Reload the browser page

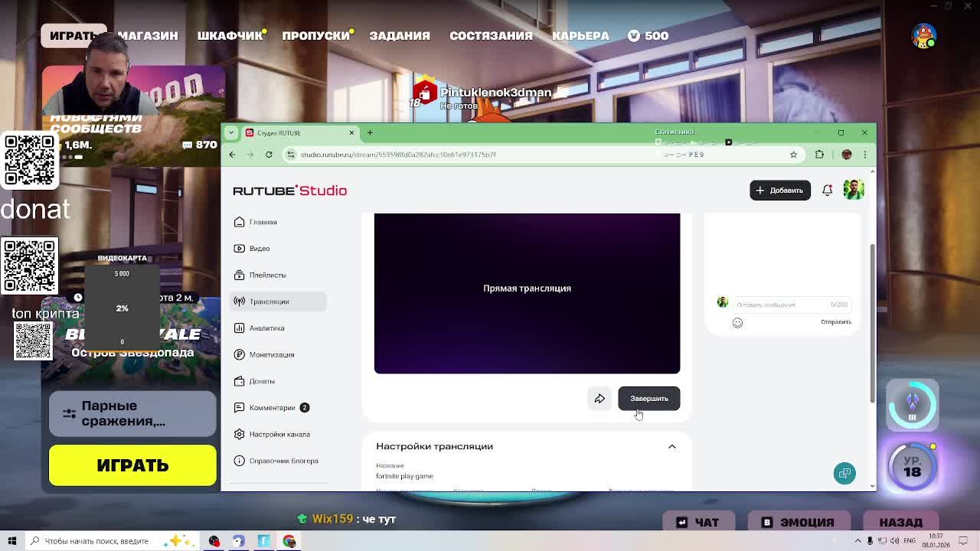coord(269,155)
